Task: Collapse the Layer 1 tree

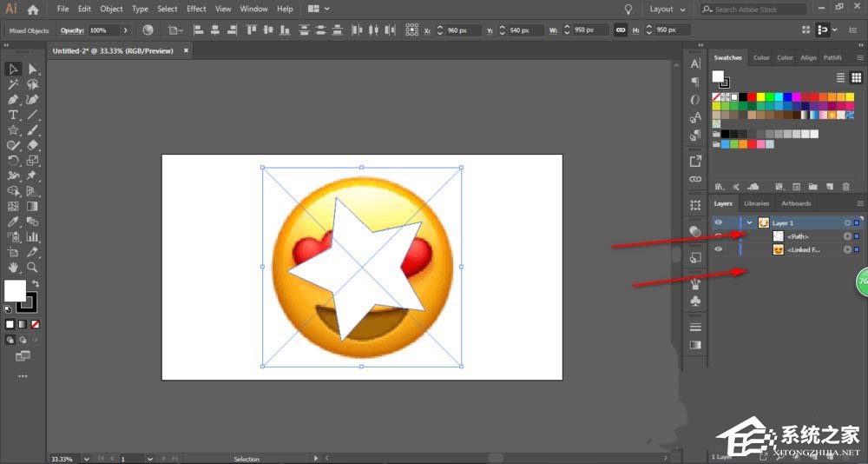Action: (x=749, y=222)
